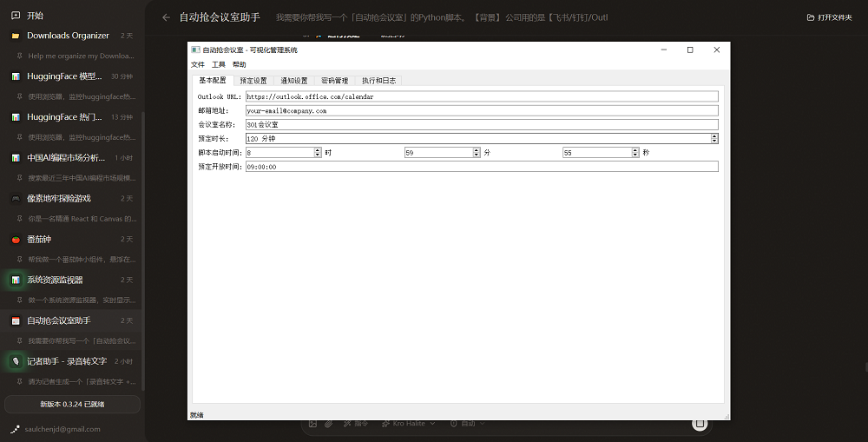Click the pin icon beside '做一个系统资源监视器'
Viewport: 868px width, 442px height.
pos(20,300)
